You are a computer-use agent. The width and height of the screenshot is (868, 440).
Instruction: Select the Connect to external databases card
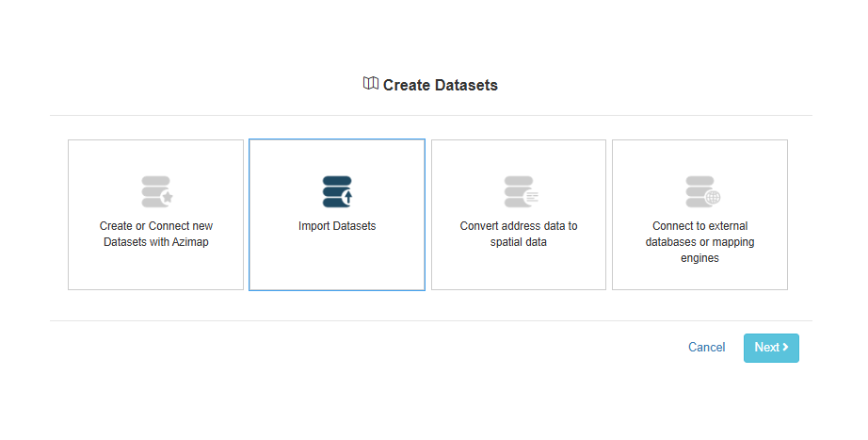(699, 215)
